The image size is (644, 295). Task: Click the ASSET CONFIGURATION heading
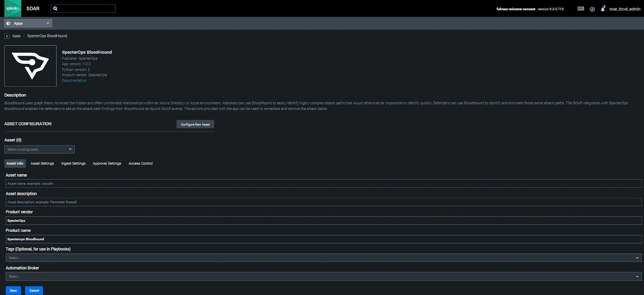28,124
